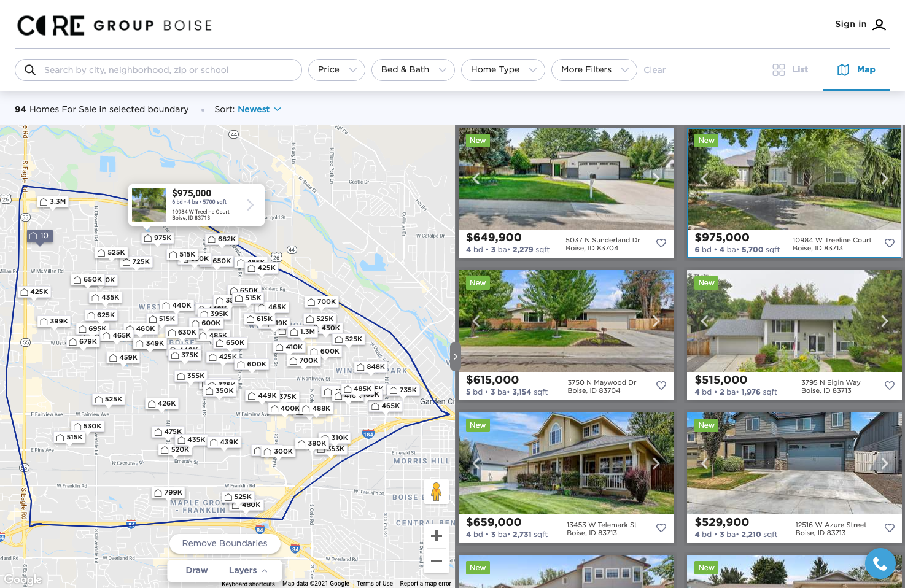This screenshot has height=588, width=905.
Task: Open the Price filter dropdown
Action: (x=336, y=70)
